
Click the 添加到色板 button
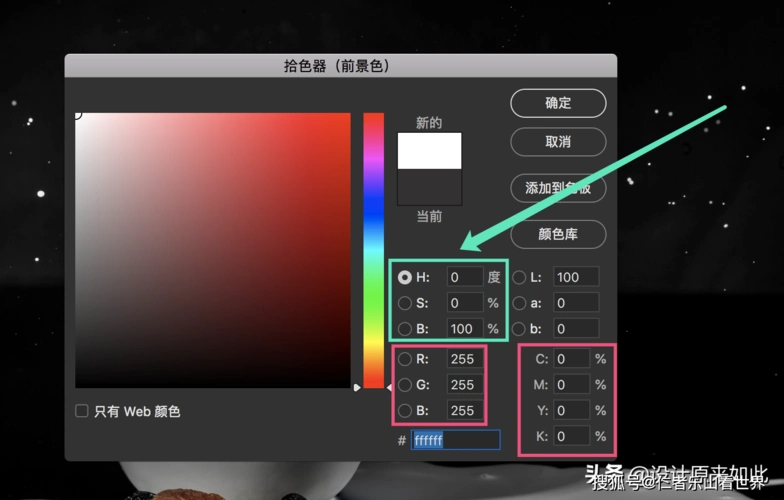click(x=558, y=188)
